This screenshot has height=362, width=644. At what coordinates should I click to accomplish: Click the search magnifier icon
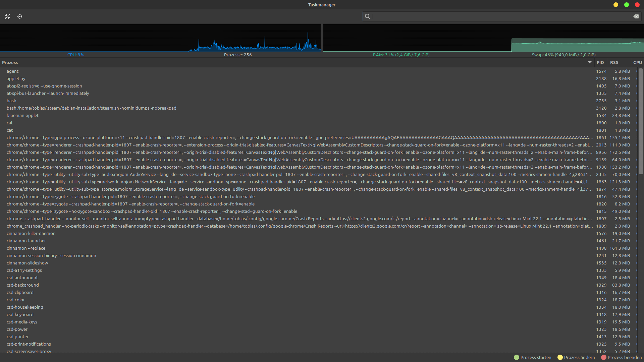click(x=367, y=16)
